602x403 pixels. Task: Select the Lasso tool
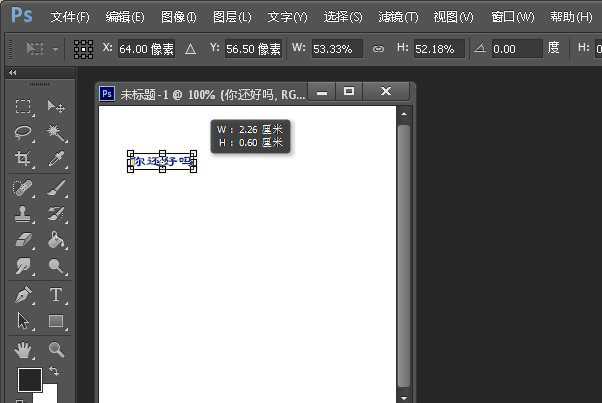click(x=23, y=133)
